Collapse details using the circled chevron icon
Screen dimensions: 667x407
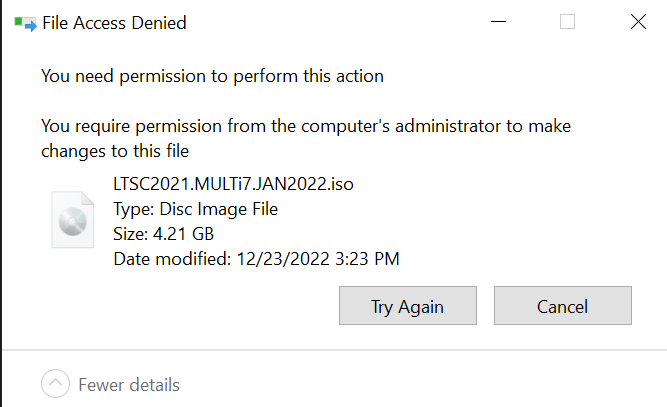coord(55,384)
